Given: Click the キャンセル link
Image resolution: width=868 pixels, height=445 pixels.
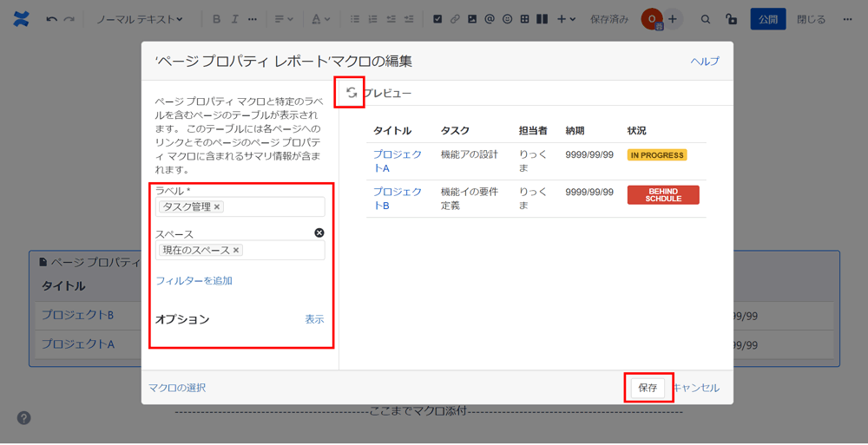Looking at the screenshot, I should pos(696,388).
